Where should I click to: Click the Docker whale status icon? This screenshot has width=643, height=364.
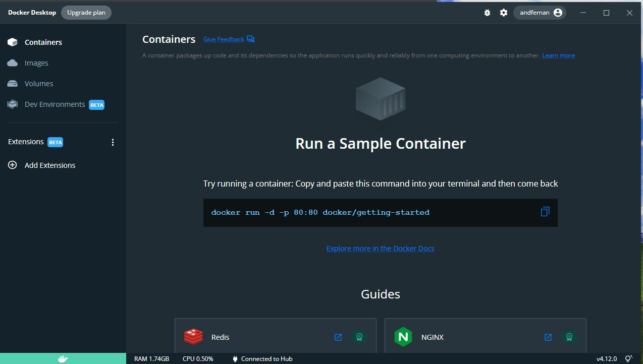pos(63,359)
